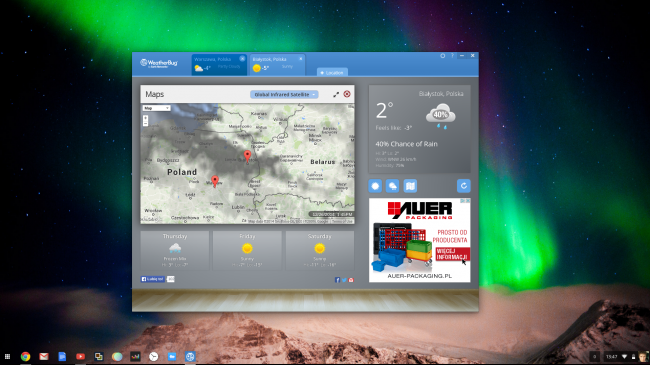Show forecast view via cloud button
The image size is (650, 365).
coord(393,186)
